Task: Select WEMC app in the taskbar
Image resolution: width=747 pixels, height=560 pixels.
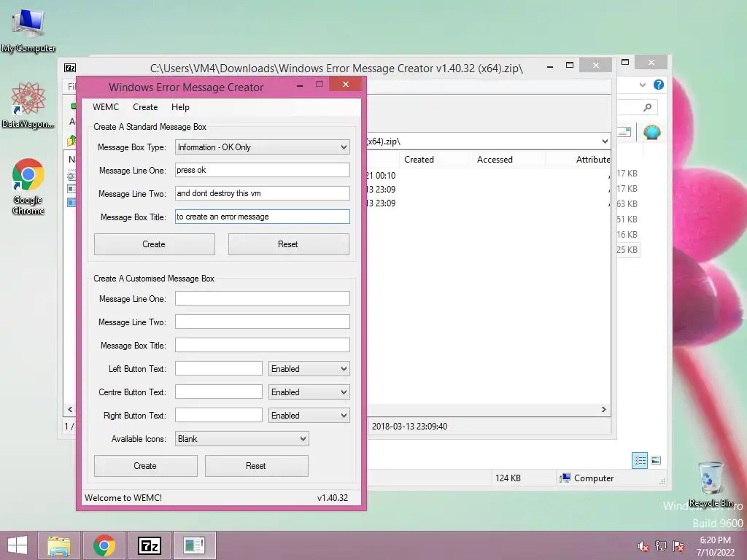Action: 194,545
